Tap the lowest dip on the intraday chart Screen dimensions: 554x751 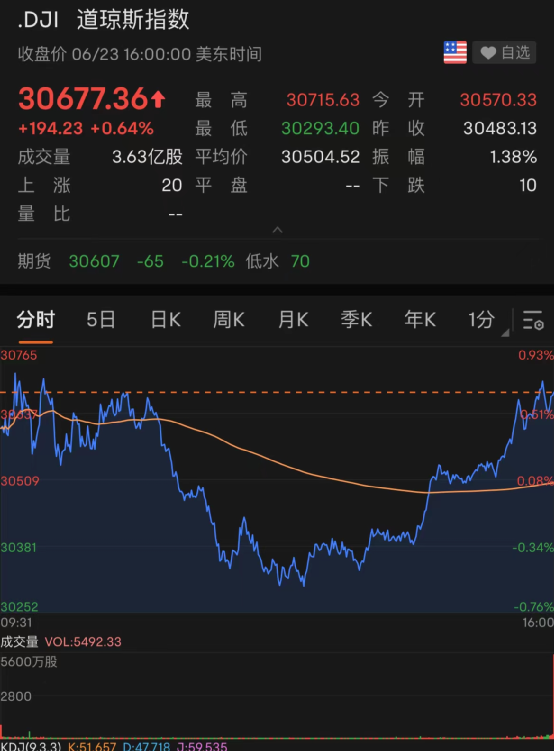pos(304,585)
